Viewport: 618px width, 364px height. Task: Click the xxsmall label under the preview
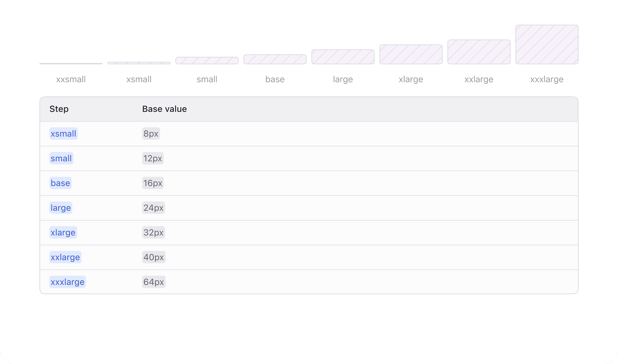(x=71, y=79)
